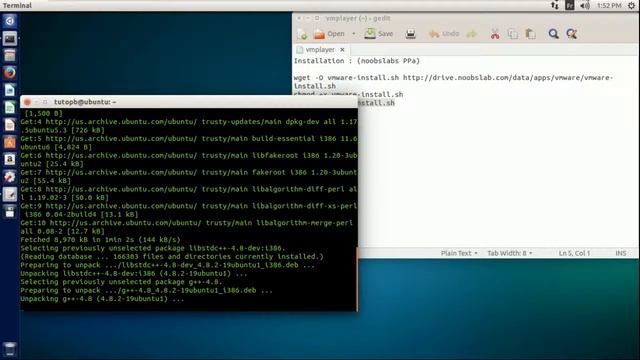Open the floppy disk launcher icon
The image size is (640, 360).
10,211
